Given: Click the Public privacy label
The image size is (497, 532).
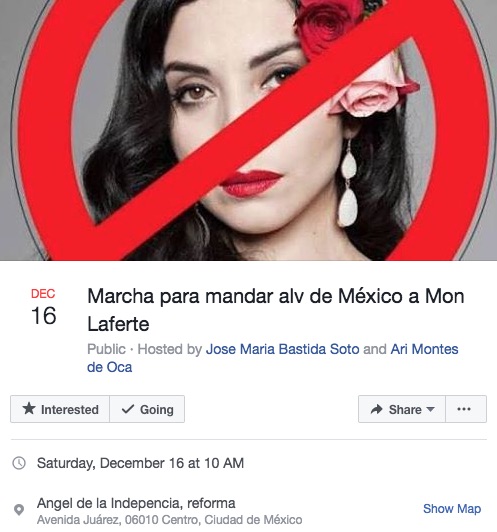Looking at the screenshot, I should (106, 349).
